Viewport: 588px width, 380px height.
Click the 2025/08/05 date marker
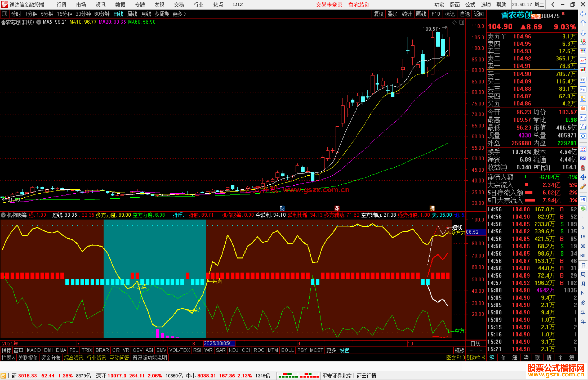tap(219, 343)
